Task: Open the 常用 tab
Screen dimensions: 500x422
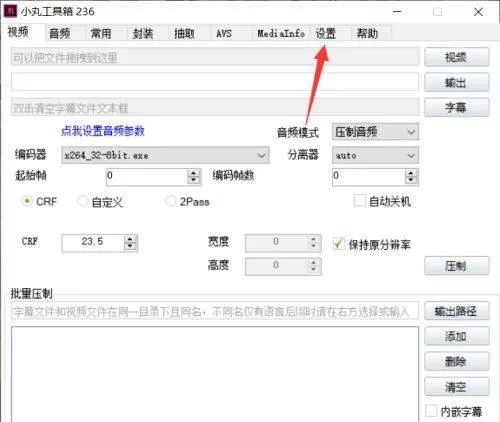Action: (x=106, y=33)
